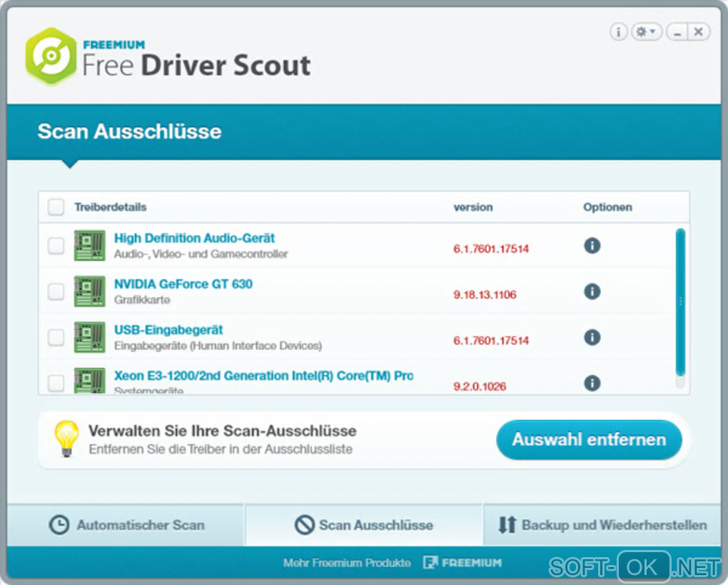Image resolution: width=728 pixels, height=585 pixels.
Task: Open USB-Eingabegerät driver name
Action: pos(168,330)
